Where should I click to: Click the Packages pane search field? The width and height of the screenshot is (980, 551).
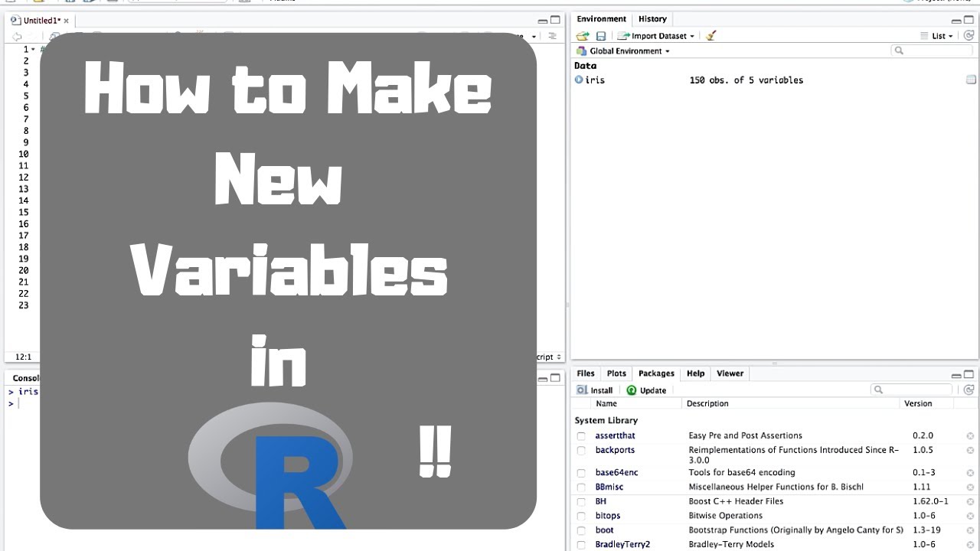coord(911,390)
